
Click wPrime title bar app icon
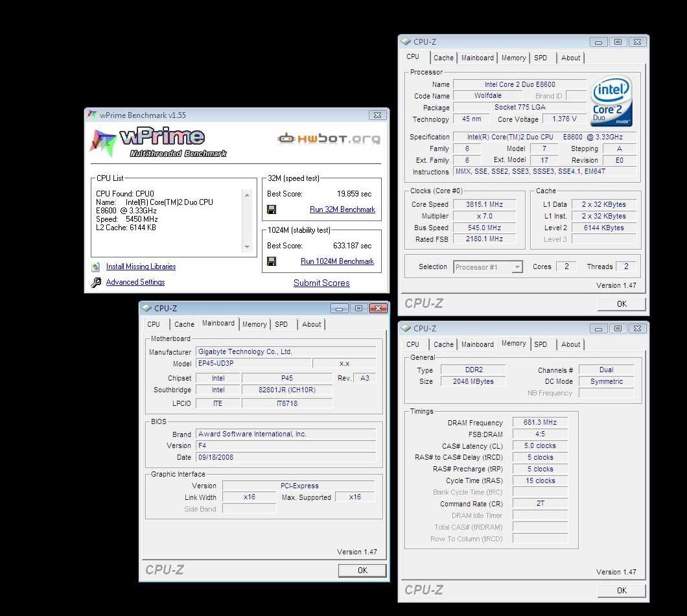coord(91,115)
